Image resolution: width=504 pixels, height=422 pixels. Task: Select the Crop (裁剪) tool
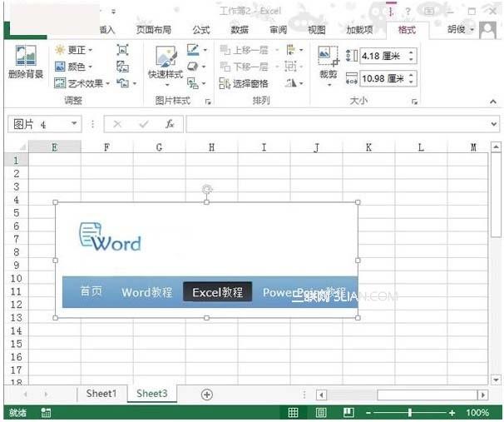tap(329, 66)
